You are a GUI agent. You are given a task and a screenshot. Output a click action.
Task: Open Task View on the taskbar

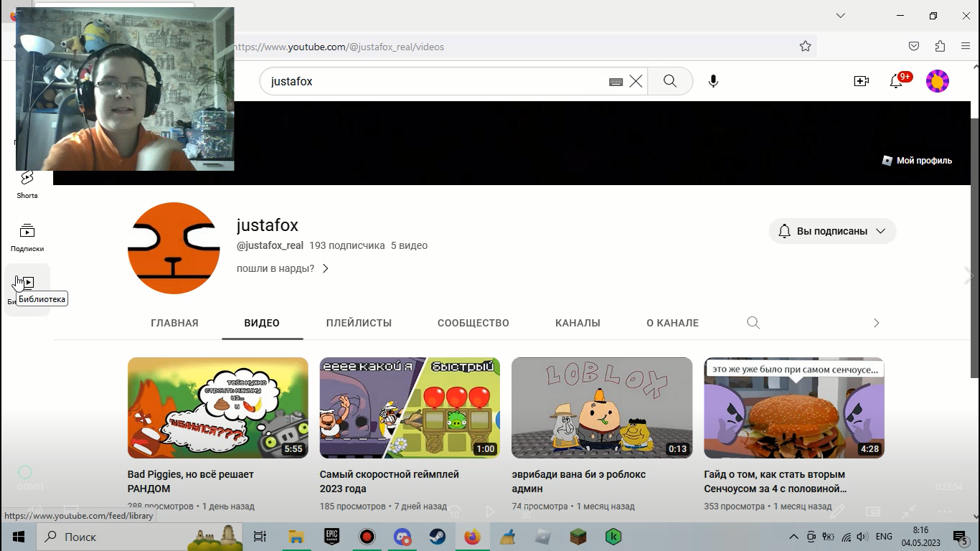click(260, 537)
